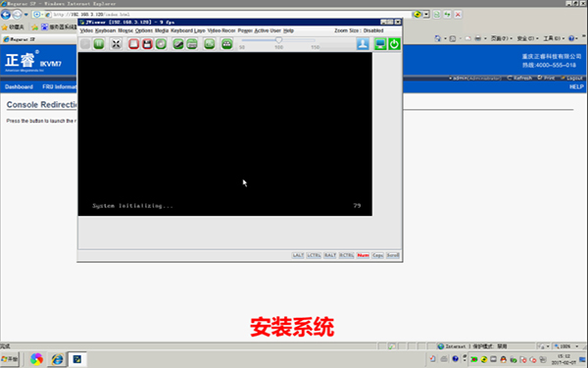This screenshot has height=368, width=588.
Task: Open the soft keyboard icon in JViewer toolbar
Action: 192,44
